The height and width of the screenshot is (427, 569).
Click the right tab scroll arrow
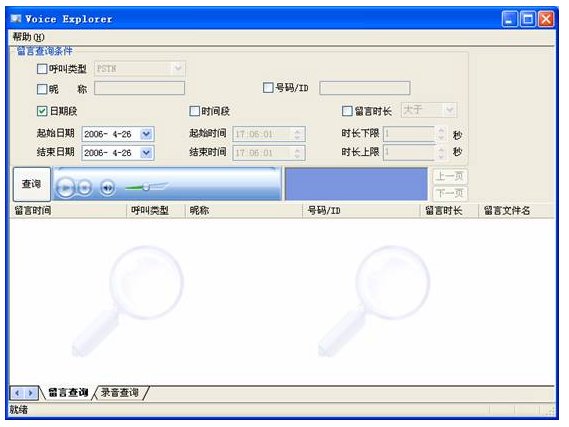point(31,393)
